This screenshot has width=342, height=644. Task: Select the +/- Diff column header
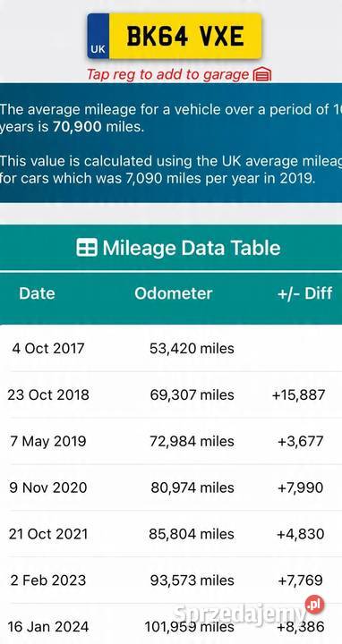point(305,293)
